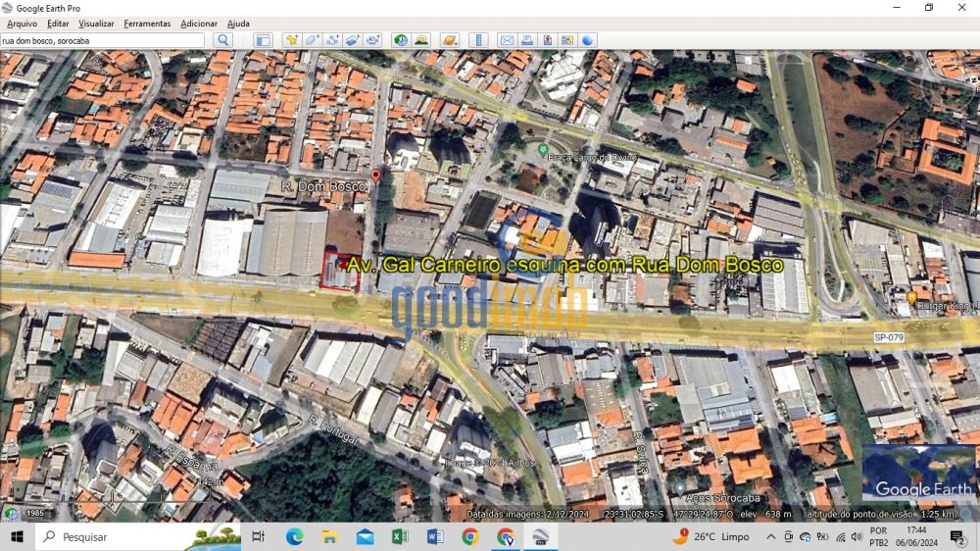This screenshot has width=980, height=551.
Task: Click the Praça Largo do Divino marker
Action: pos(543,150)
